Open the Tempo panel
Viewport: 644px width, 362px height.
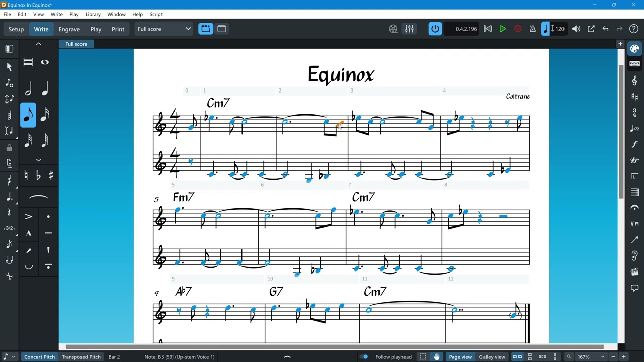[x=634, y=129]
